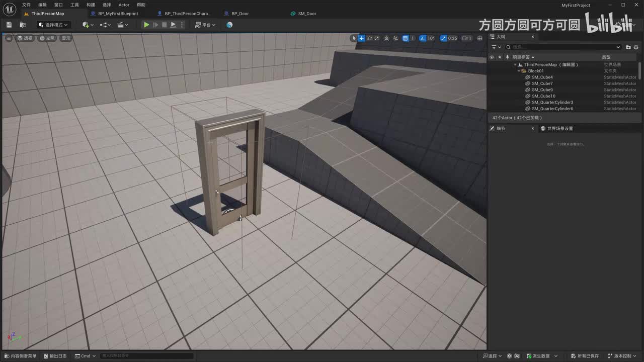This screenshot has height=362, width=644.
Task: Open the 窗口 menu
Action: pos(59,5)
